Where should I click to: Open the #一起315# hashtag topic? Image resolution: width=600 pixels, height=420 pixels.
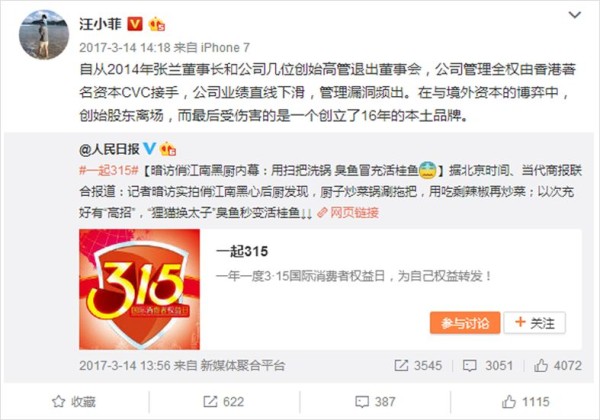pyautogui.click(x=109, y=170)
